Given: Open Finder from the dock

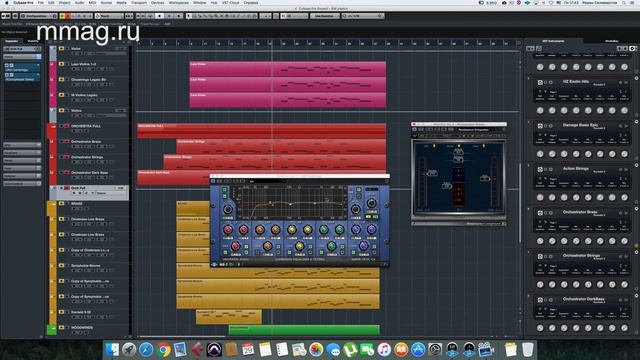Looking at the screenshot, I should [x=112, y=350].
